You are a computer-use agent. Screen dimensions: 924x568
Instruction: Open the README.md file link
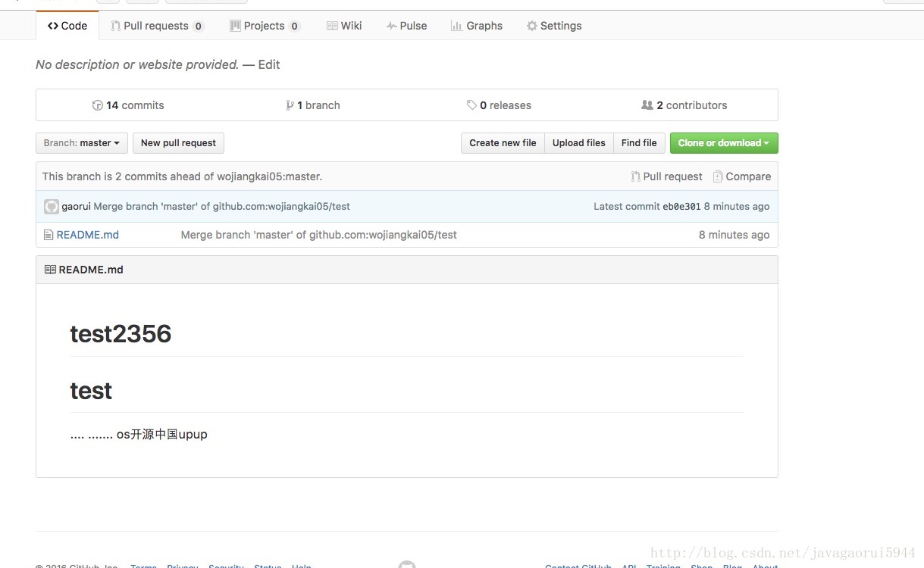click(88, 235)
